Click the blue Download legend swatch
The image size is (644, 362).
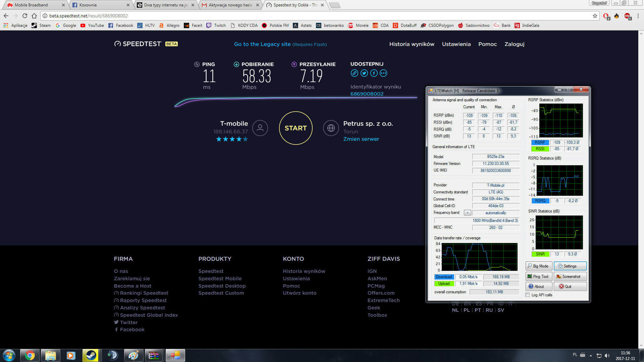[444, 277]
